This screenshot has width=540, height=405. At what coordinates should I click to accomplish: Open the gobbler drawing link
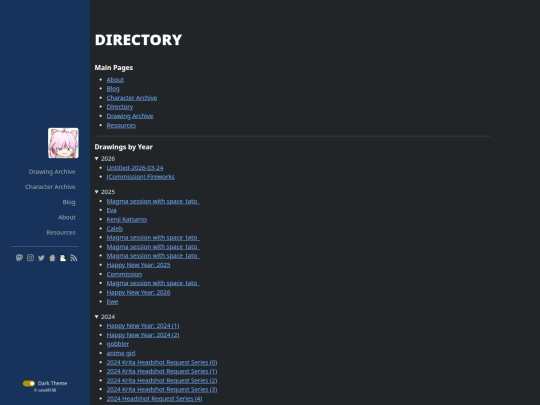(x=118, y=344)
